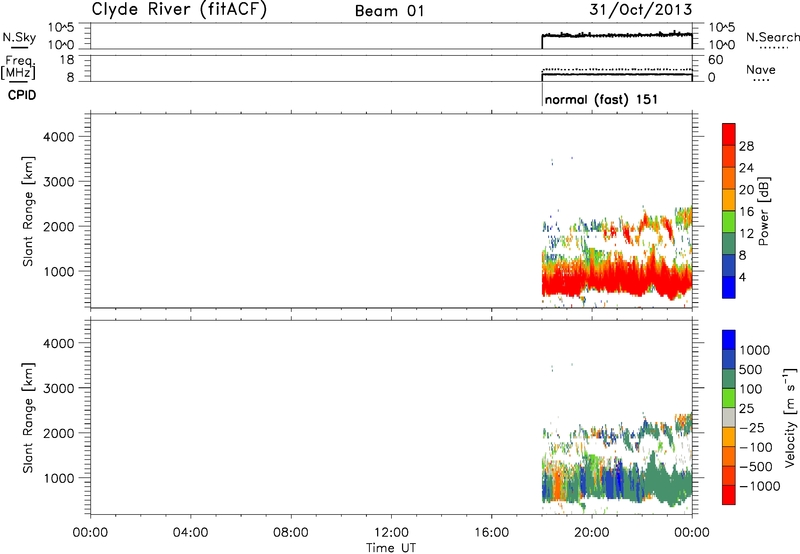The image size is (800, 554).
Task: Click the 'Freq. [MHz]' legend label
Action: point(19,67)
